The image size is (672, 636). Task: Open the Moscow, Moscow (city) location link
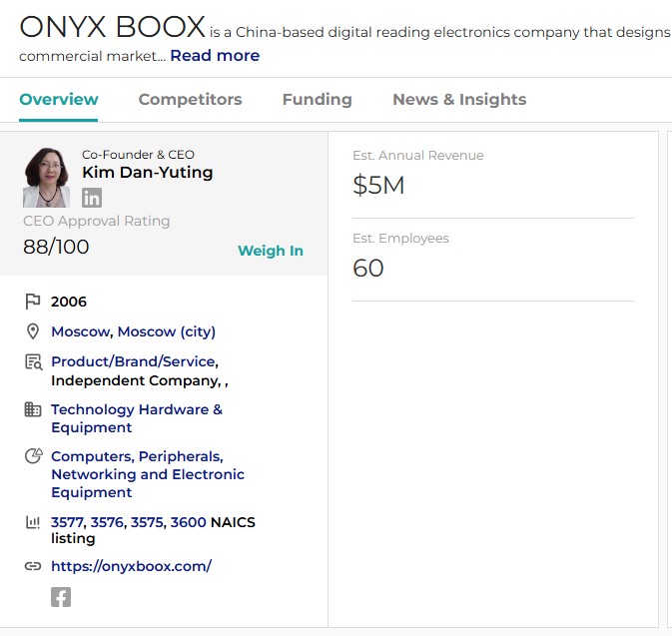click(x=133, y=331)
